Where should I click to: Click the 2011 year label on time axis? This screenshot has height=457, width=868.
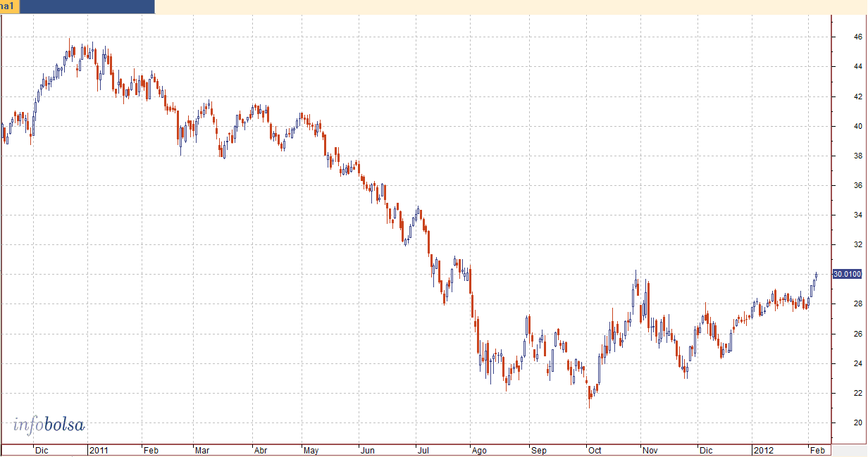(98, 449)
